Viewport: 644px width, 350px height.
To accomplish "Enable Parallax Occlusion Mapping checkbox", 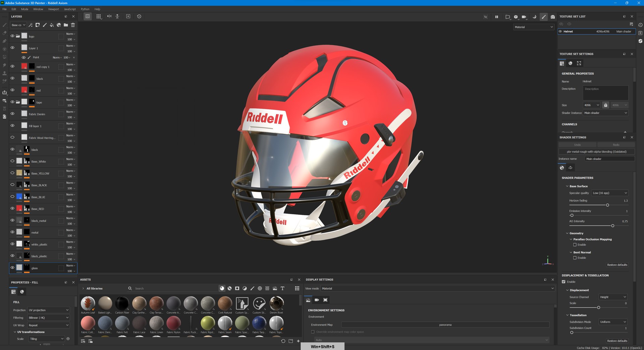I will pyautogui.click(x=575, y=245).
